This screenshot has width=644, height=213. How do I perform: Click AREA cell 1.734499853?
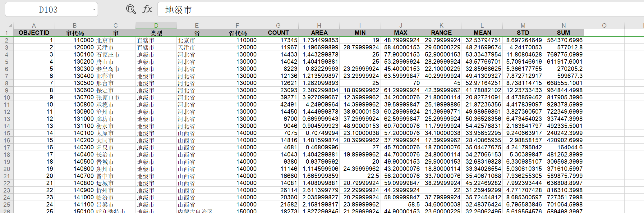[319, 40]
